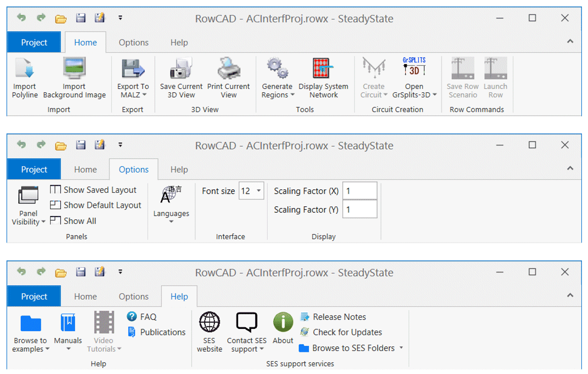Select Help tab in middle window
Viewport: 588px width, 374px height.
(x=179, y=169)
